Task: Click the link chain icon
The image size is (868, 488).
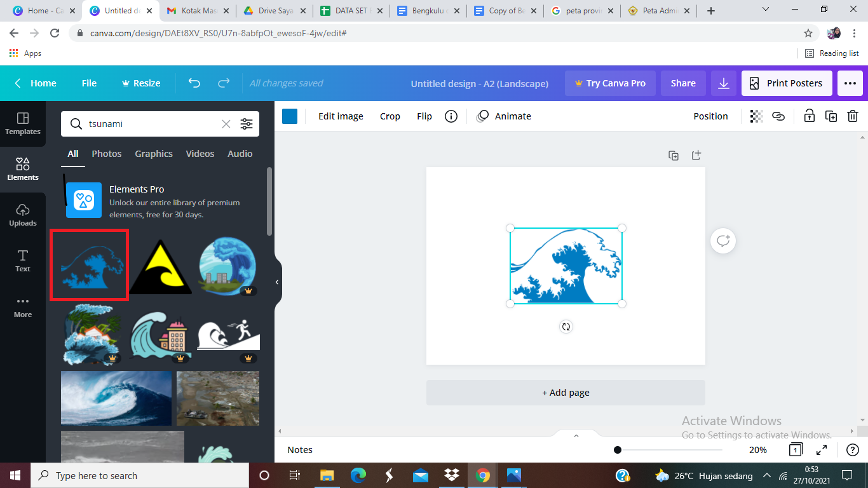Action: click(x=778, y=116)
